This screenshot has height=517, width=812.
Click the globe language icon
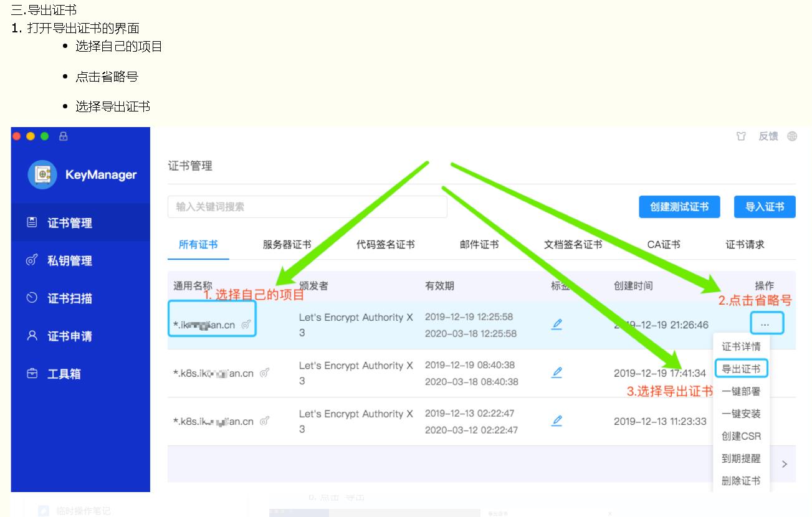[x=792, y=136]
